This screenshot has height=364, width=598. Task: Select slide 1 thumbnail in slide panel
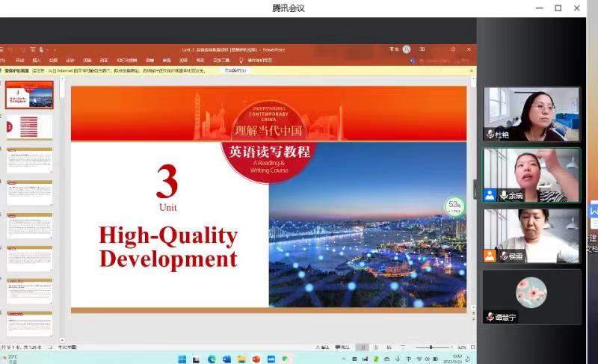(x=29, y=94)
